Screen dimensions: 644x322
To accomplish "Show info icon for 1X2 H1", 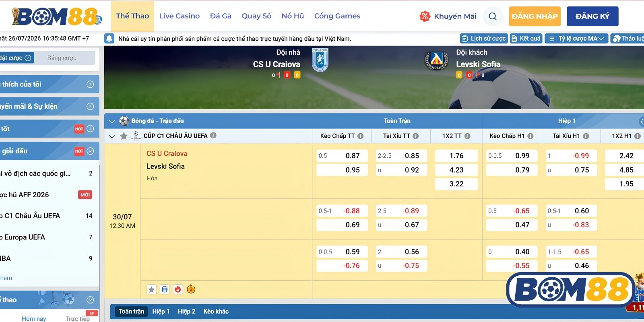I will (638, 136).
